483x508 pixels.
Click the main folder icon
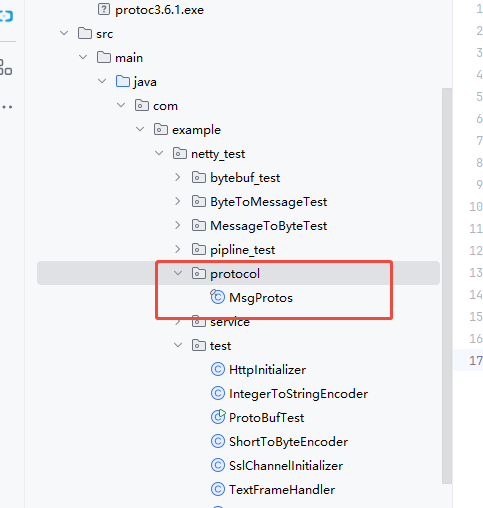coord(104,57)
